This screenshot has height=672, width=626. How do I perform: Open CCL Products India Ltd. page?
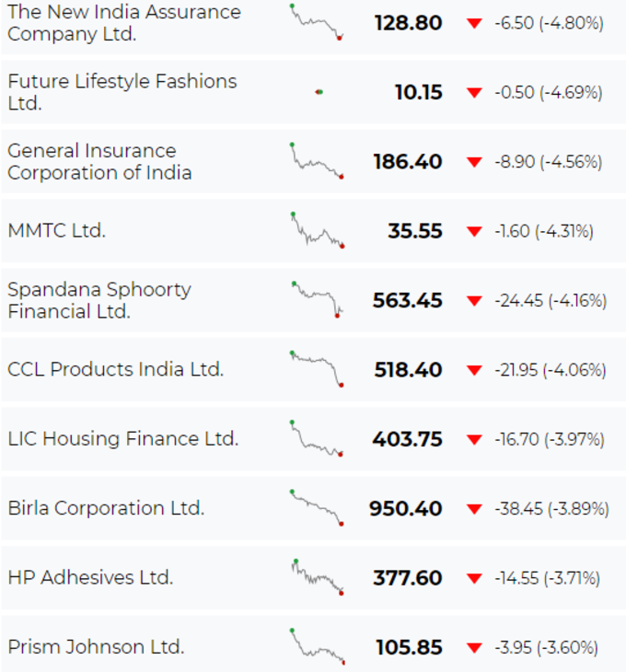[116, 369]
